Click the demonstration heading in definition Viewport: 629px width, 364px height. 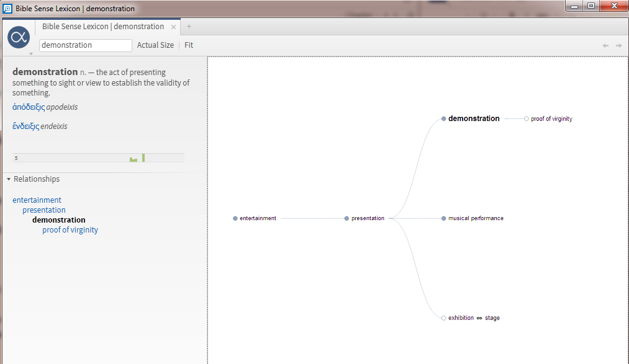45,72
